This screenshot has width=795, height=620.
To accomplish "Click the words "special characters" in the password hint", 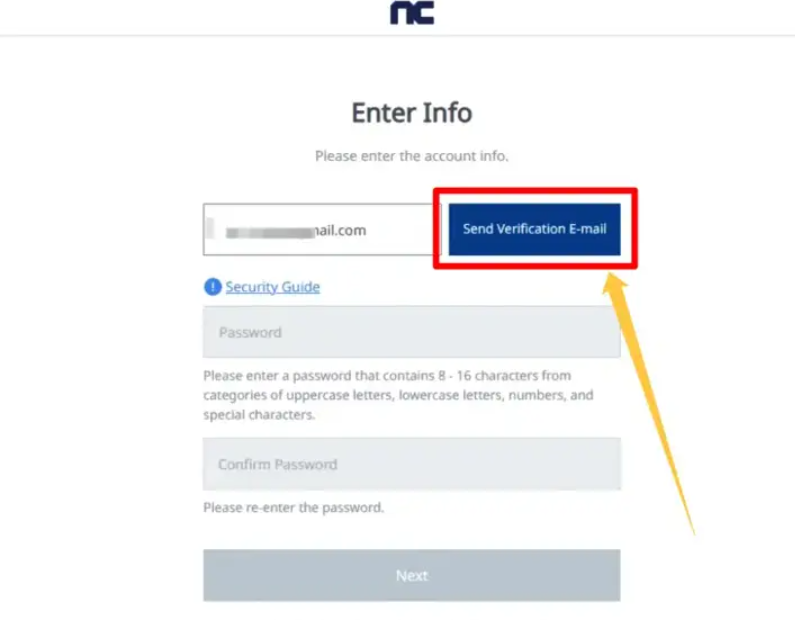I will pyautogui.click(x=259, y=415).
